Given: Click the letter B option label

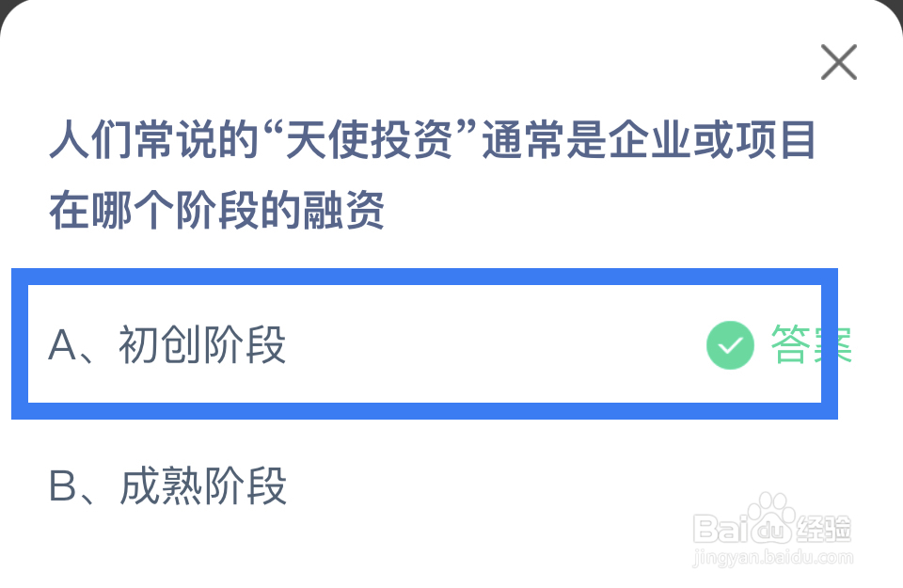Looking at the screenshot, I should coord(62,486).
